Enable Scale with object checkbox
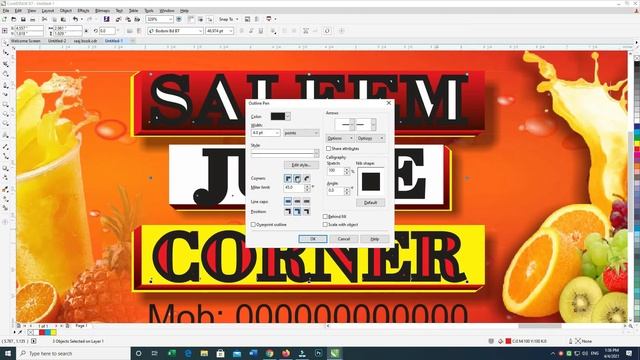 [x=325, y=224]
